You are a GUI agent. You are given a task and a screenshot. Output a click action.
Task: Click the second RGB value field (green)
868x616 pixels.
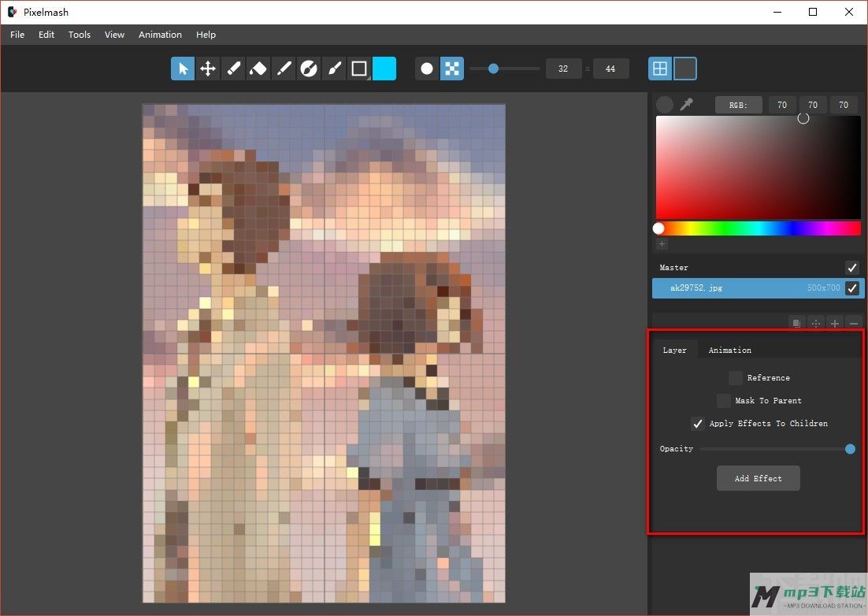pos(813,105)
